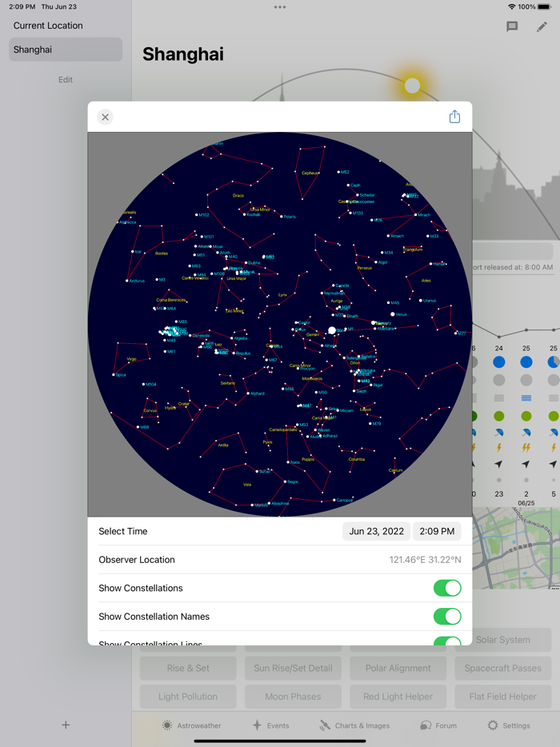Click the Lynx constellation label
The image size is (560, 747).
coord(282,295)
